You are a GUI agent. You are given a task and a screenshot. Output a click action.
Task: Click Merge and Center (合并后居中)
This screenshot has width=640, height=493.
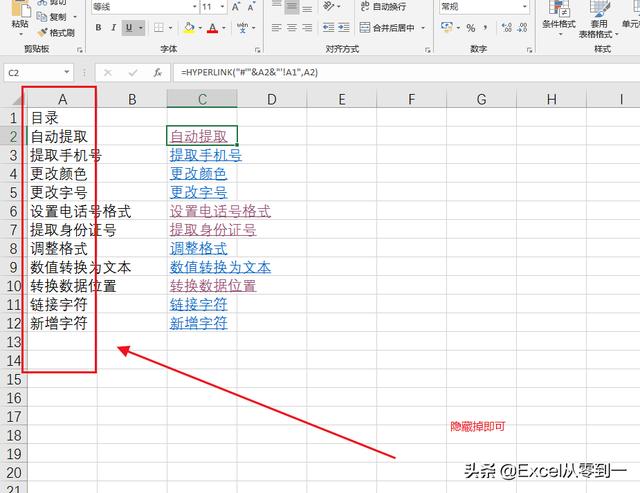click(x=387, y=28)
